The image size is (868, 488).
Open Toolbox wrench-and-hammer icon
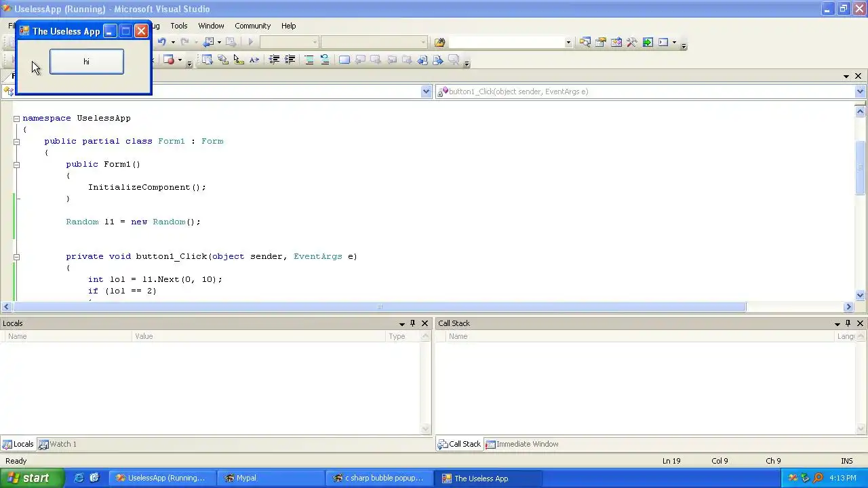(x=632, y=42)
